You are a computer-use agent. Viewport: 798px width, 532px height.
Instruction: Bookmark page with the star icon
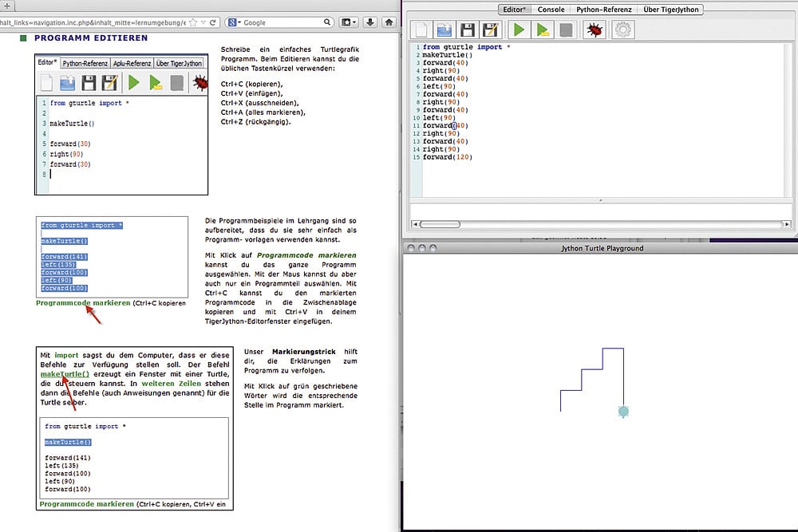click(x=192, y=22)
